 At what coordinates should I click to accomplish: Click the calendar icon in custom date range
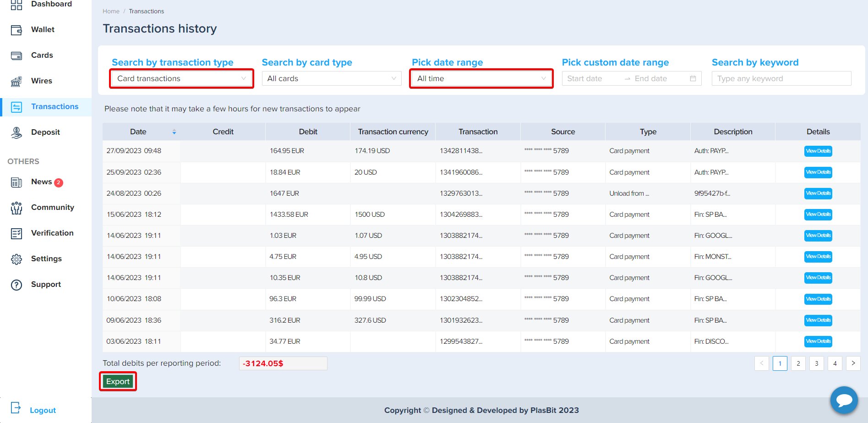[x=693, y=78]
